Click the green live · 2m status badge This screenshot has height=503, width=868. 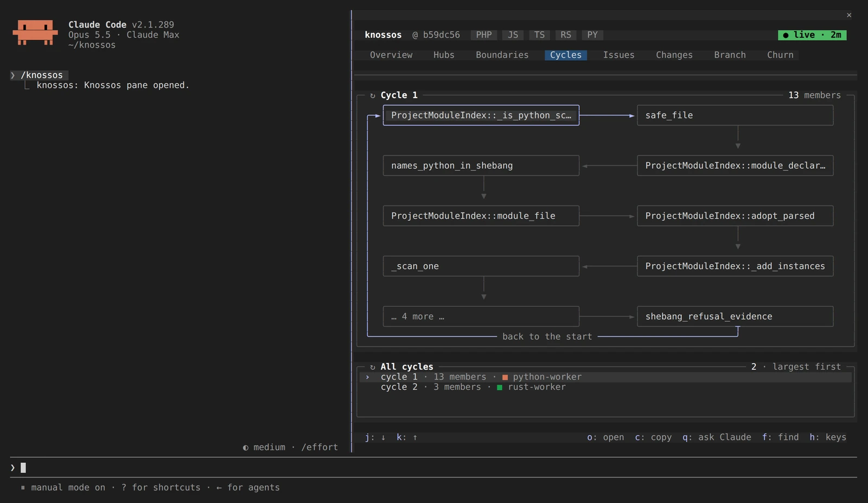point(812,35)
